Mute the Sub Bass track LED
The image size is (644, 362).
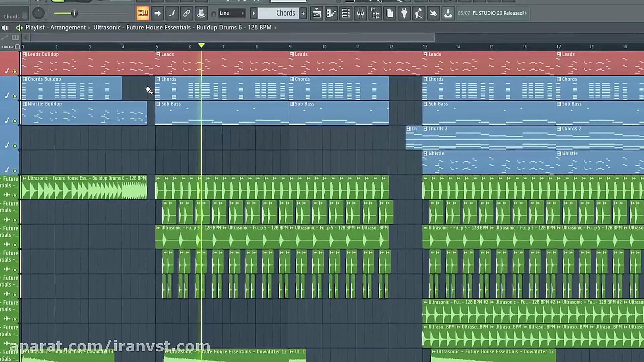coord(15,121)
